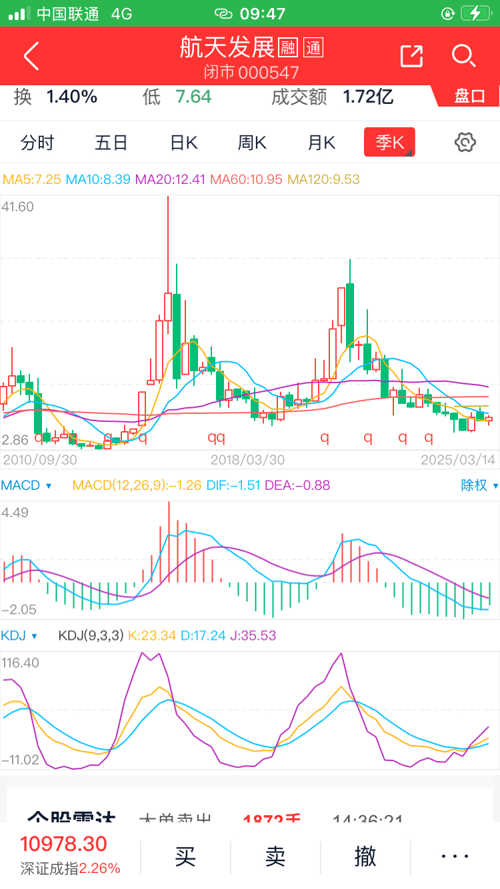Tap the 2025/03/14 end date label

click(x=458, y=459)
